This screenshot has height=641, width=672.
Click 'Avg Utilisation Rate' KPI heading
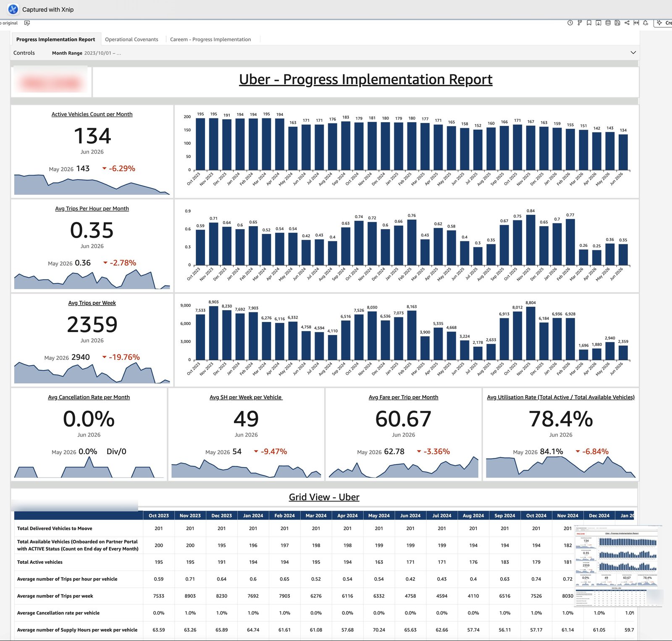coord(561,397)
